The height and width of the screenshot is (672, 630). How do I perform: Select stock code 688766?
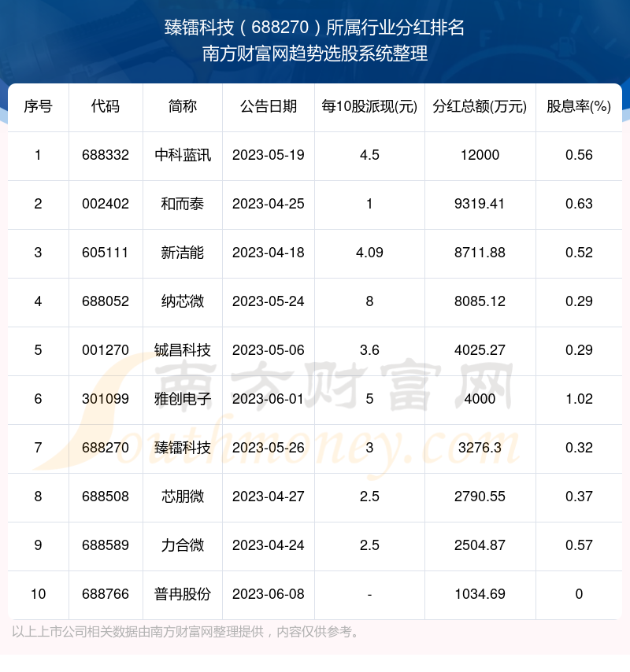click(106, 595)
